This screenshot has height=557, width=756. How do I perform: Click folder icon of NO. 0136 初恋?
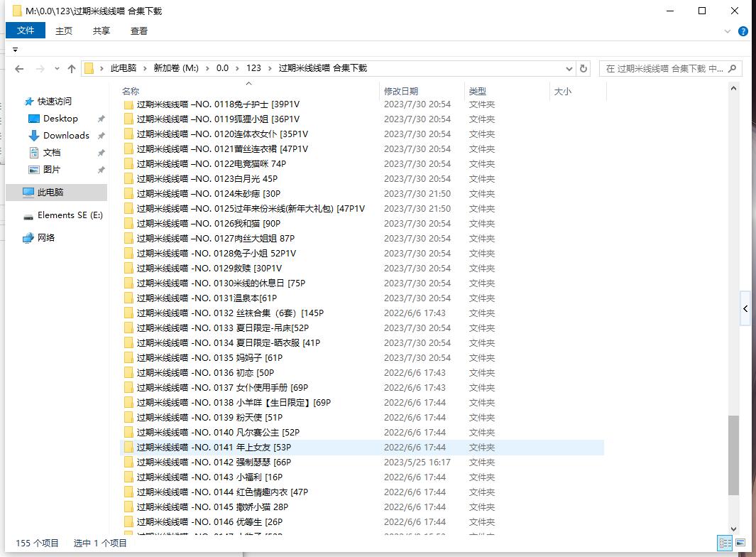pos(128,373)
